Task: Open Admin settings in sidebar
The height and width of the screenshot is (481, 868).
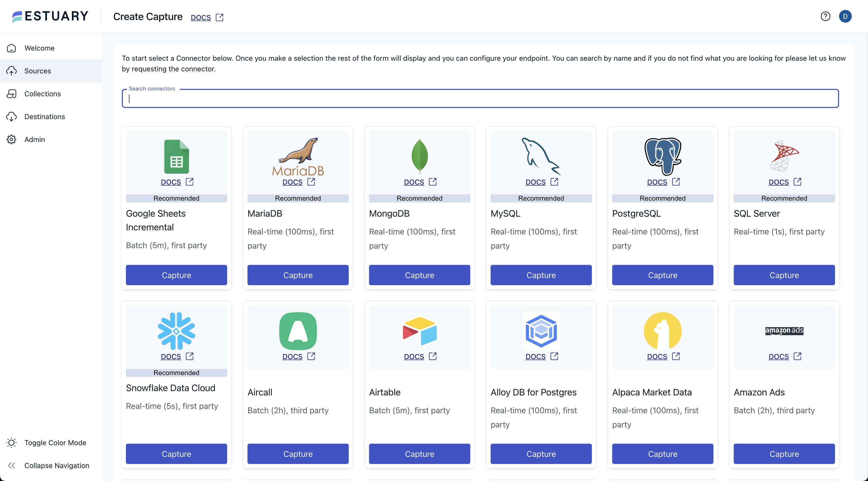Action: [x=34, y=139]
